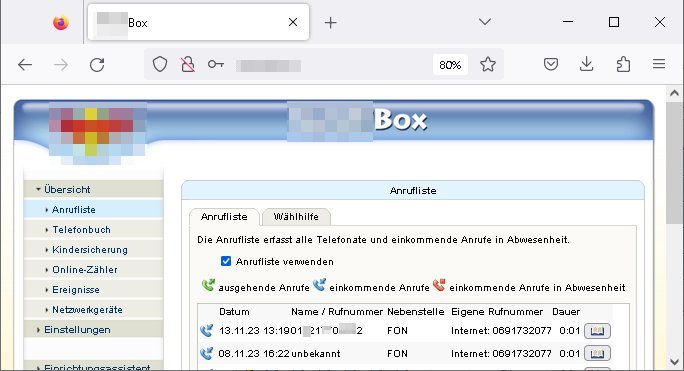684x371 pixels.
Task: Click the insecure connection padlock icon
Action: (188, 65)
